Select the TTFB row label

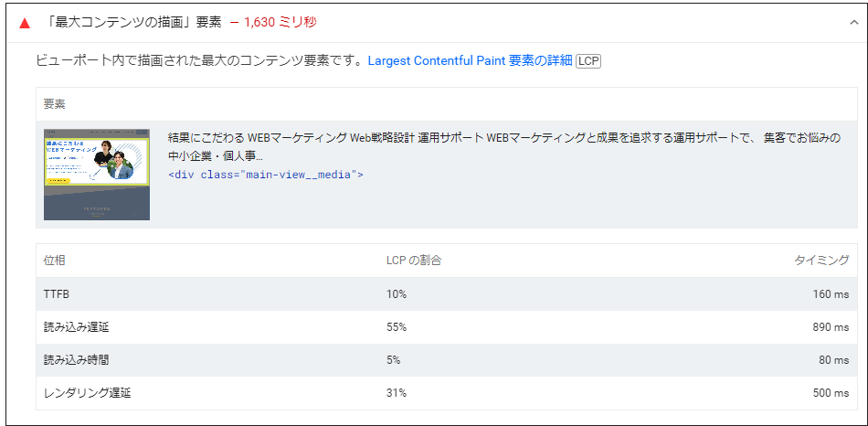[58, 294]
